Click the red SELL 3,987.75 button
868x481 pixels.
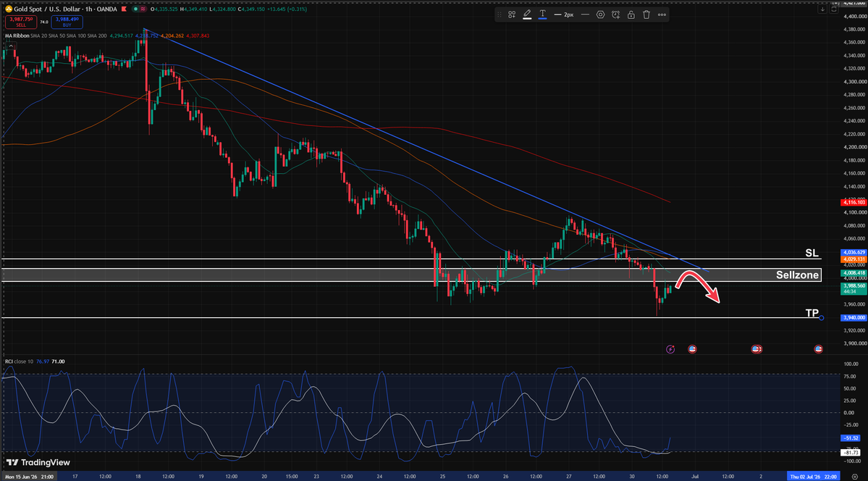click(x=21, y=22)
